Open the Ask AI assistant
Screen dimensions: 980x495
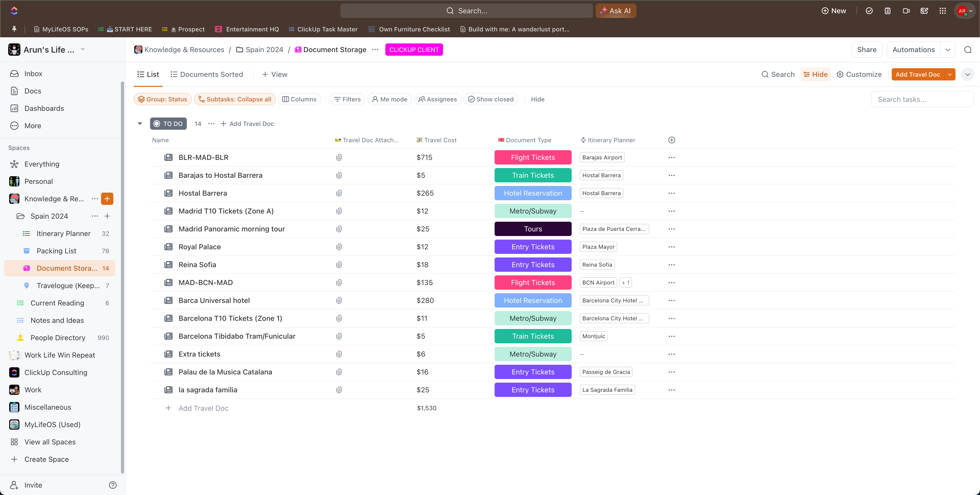click(x=616, y=11)
